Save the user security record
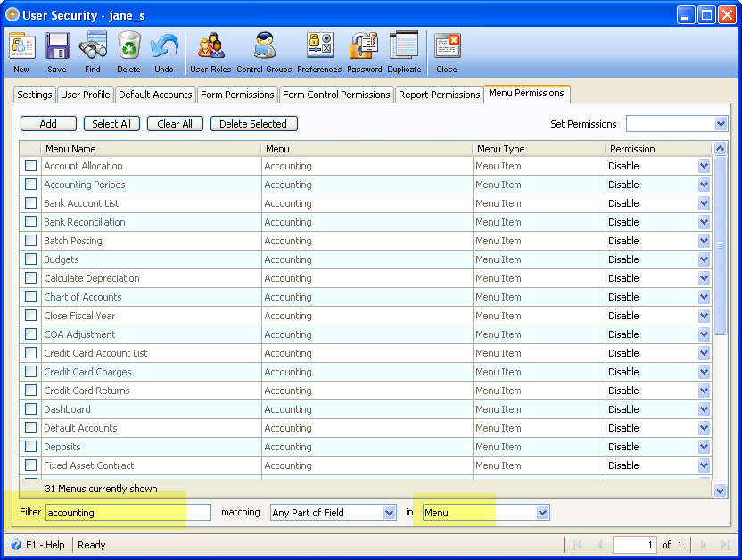The width and height of the screenshot is (742, 560). (x=57, y=52)
